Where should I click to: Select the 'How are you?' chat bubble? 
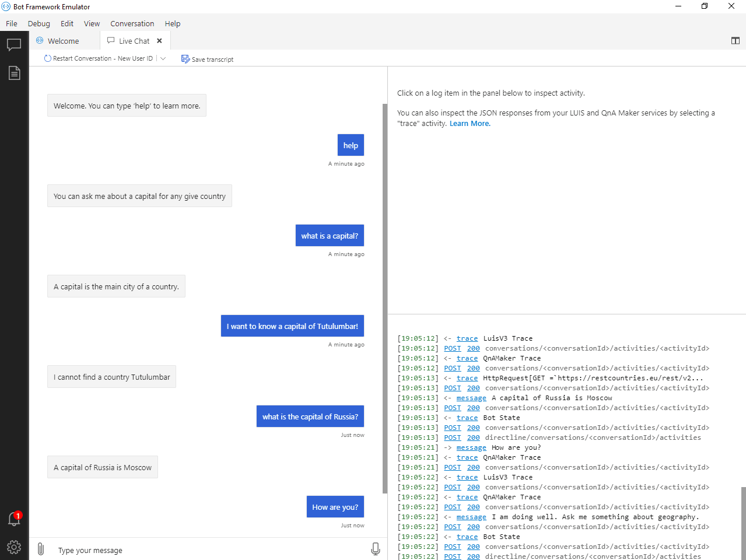pyautogui.click(x=335, y=507)
